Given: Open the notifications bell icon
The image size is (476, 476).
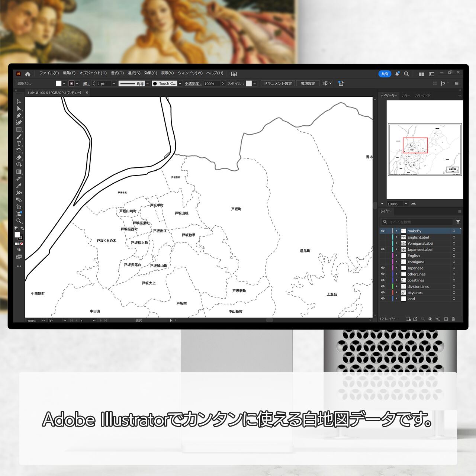Looking at the screenshot, I should point(397,74).
